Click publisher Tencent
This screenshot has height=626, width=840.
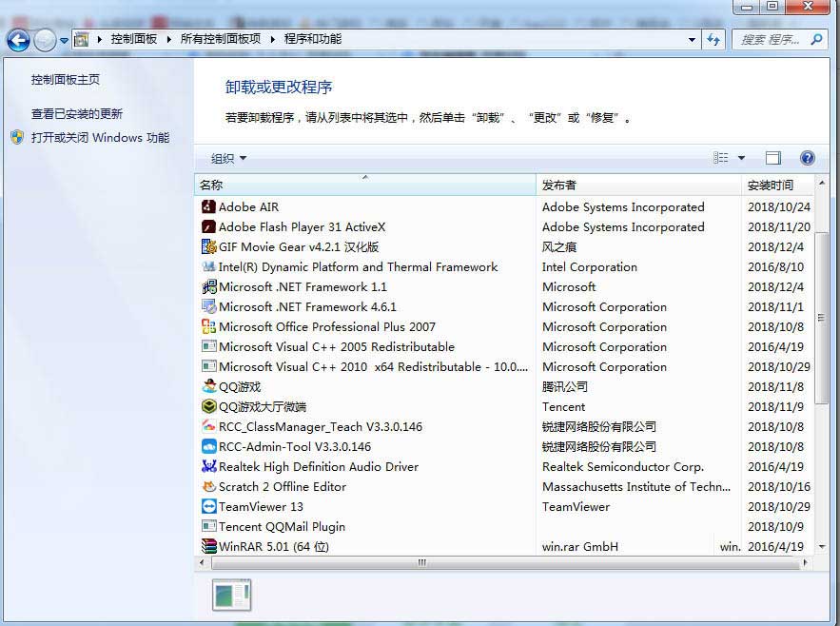pyautogui.click(x=563, y=407)
